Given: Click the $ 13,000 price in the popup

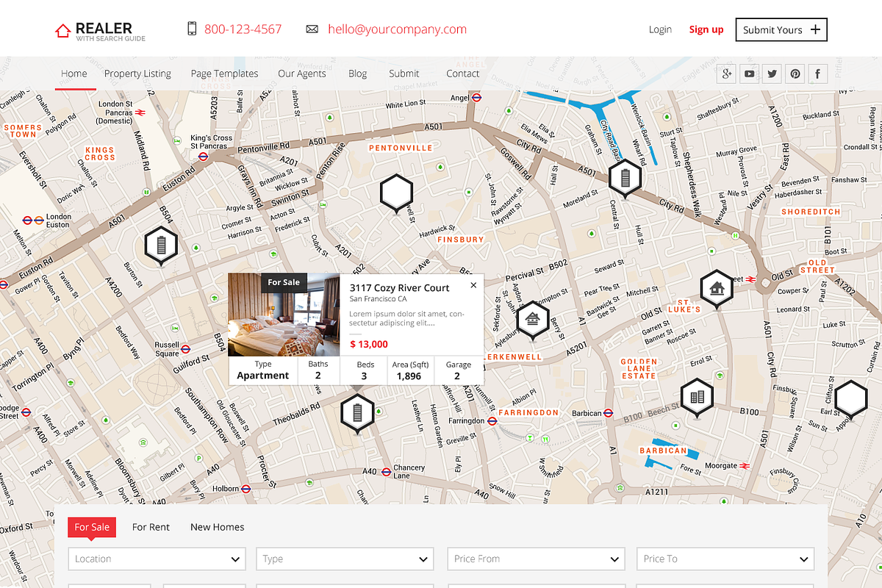Looking at the screenshot, I should click(x=369, y=344).
